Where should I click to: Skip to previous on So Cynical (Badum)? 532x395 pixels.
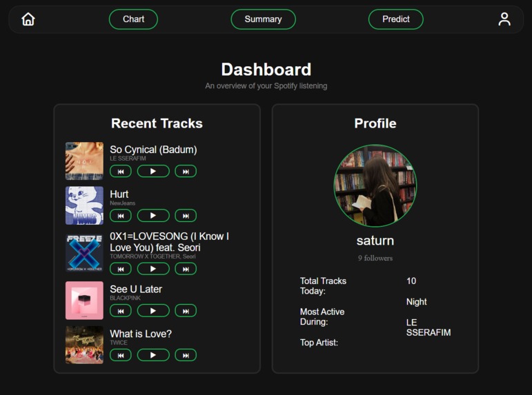121,171
